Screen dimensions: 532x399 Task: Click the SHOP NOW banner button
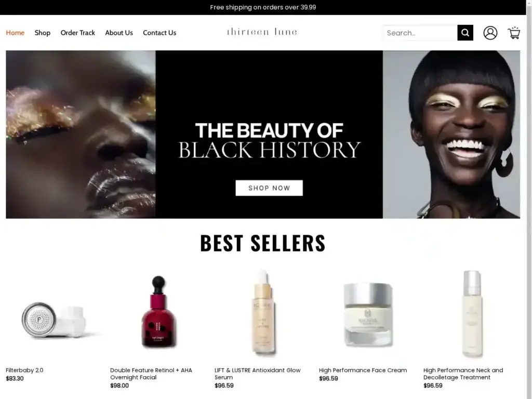(269, 188)
